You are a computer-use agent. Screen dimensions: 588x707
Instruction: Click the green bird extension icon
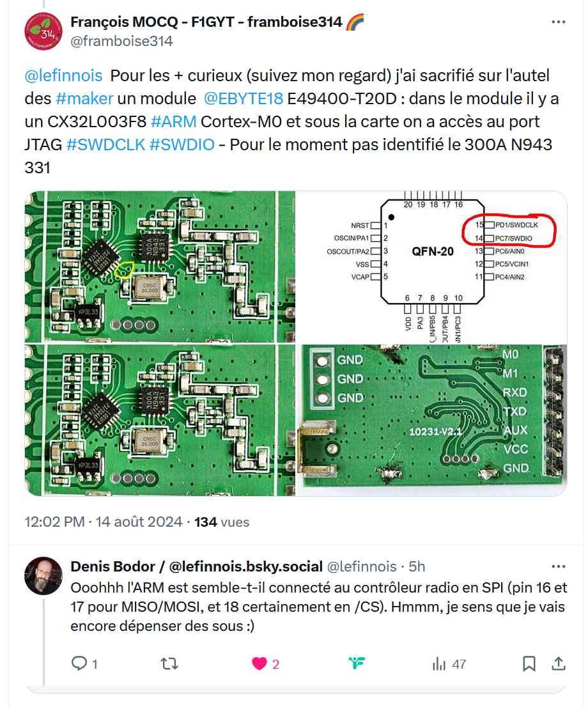coord(357,663)
